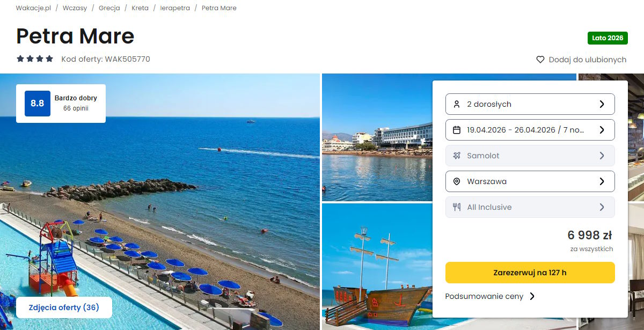Open the Warszawa departure chevron
The width and height of the screenshot is (644, 330).
(602, 181)
